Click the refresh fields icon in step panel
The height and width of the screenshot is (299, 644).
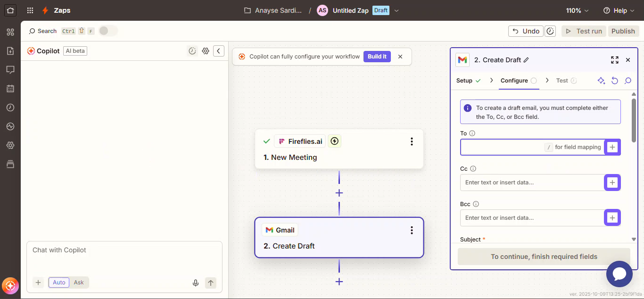click(615, 81)
